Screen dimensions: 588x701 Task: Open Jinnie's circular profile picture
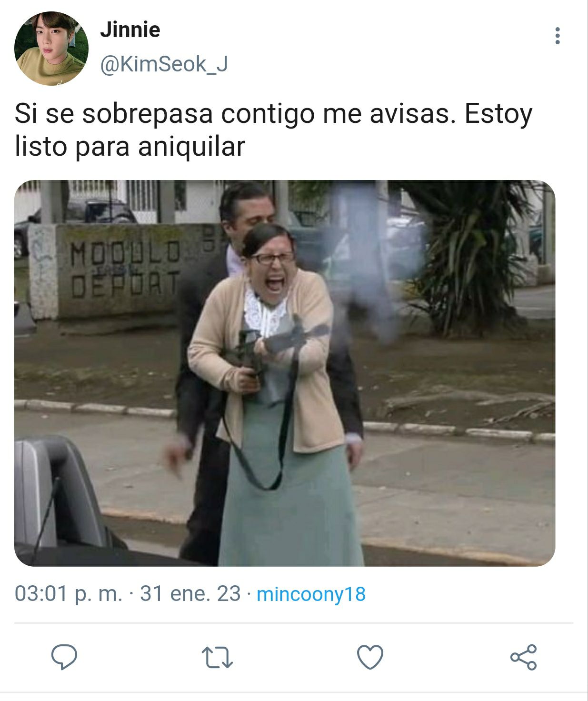pos(51,49)
